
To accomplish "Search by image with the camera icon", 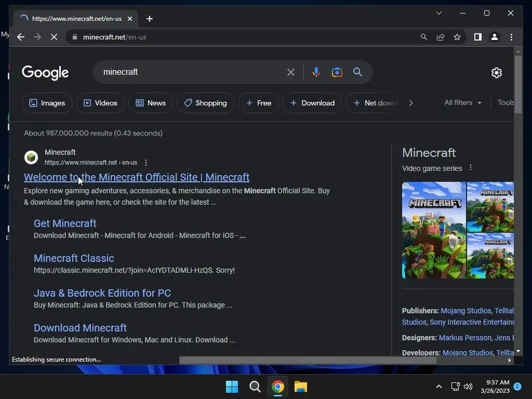I will [337, 72].
